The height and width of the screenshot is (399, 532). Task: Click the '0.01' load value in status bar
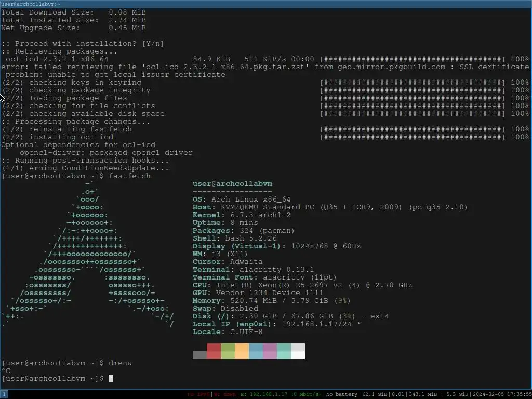pyautogui.click(x=398, y=394)
